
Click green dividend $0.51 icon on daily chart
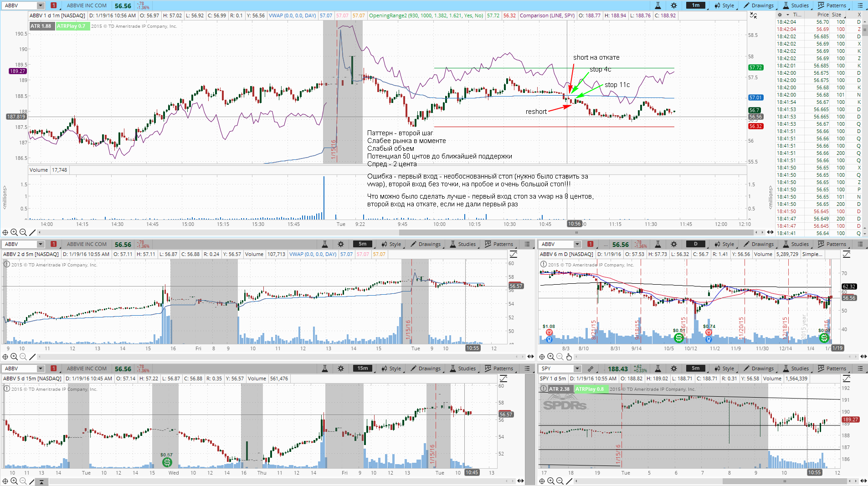click(679, 338)
